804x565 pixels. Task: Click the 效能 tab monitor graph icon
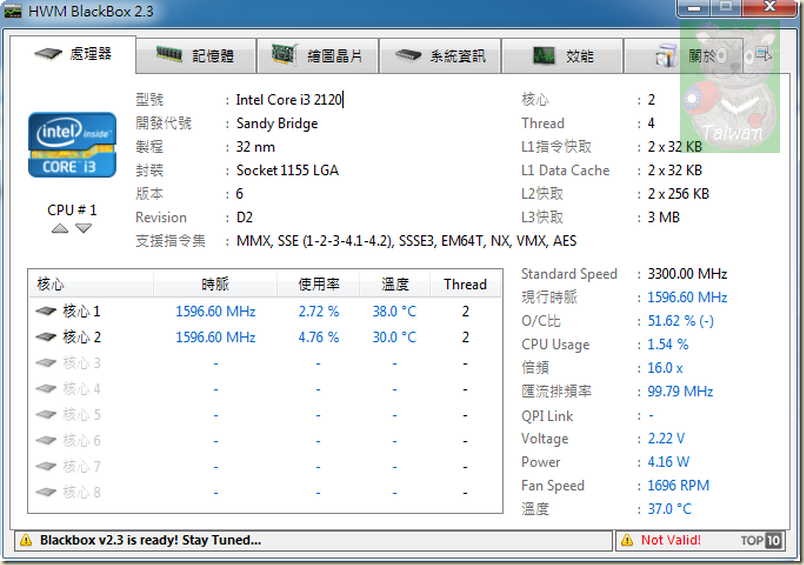point(544,55)
